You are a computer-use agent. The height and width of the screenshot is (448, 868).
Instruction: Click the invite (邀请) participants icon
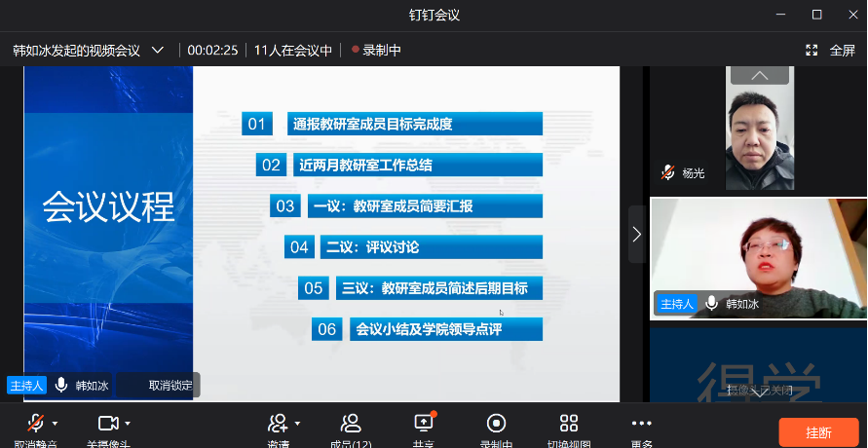point(278,424)
